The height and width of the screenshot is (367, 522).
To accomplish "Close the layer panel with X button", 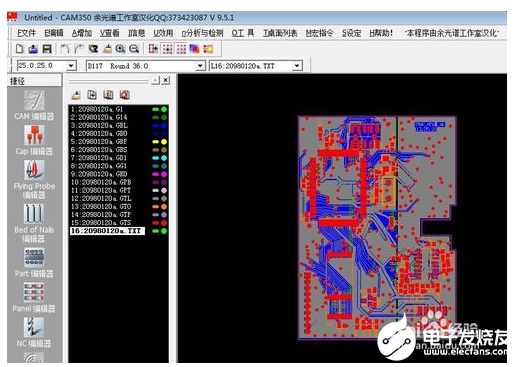I will [x=166, y=80].
